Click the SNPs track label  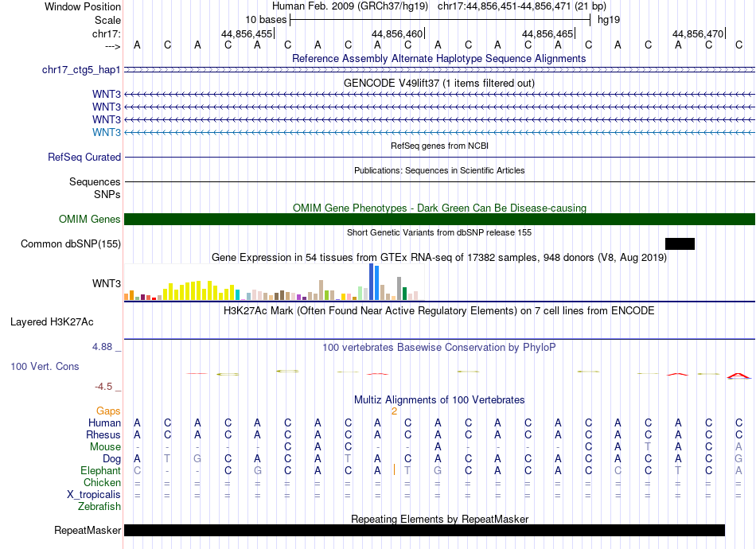point(107,194)
